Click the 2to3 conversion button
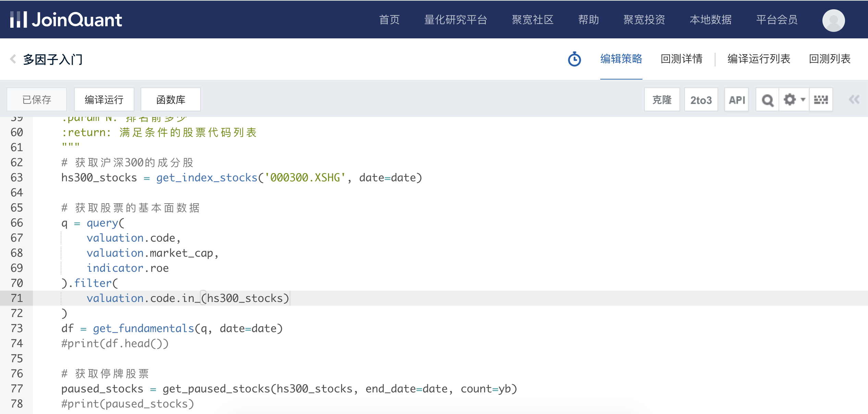868x414 pixels. (701, 100)
